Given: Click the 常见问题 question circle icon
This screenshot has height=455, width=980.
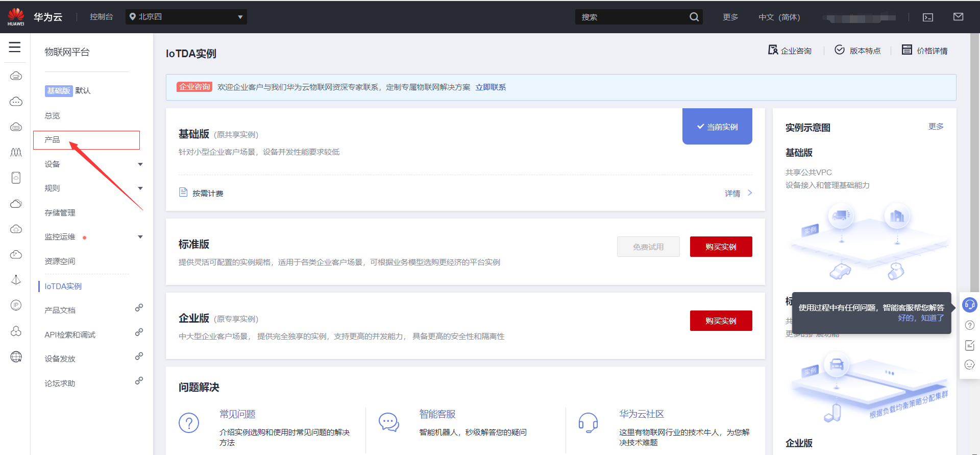Looking at the screenshot, I should (189, 423).
